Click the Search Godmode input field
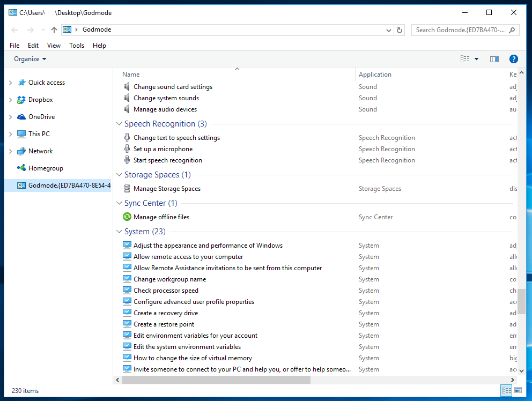Viewport: 532px width, 401px height. 460,30
